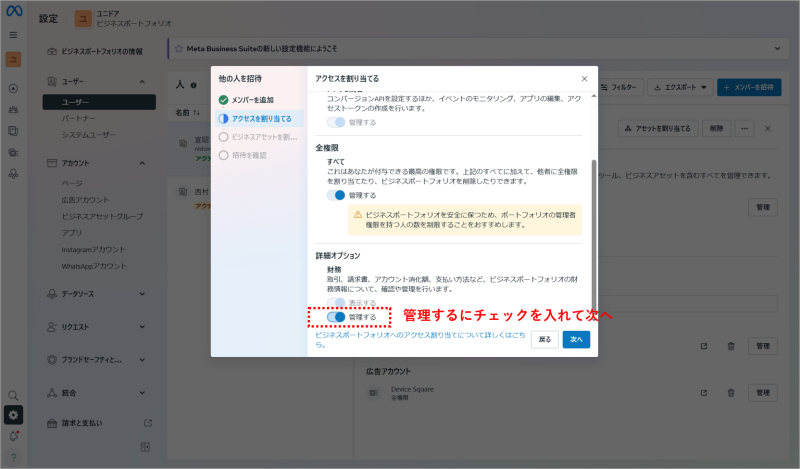Select ビジネスアセットを割… step

coord(258,137)
